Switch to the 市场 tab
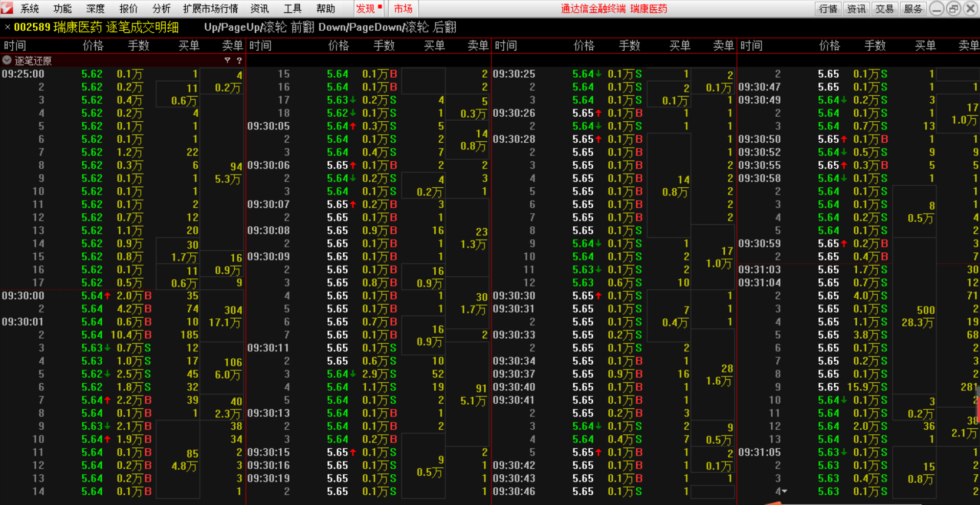 (403, 9)
